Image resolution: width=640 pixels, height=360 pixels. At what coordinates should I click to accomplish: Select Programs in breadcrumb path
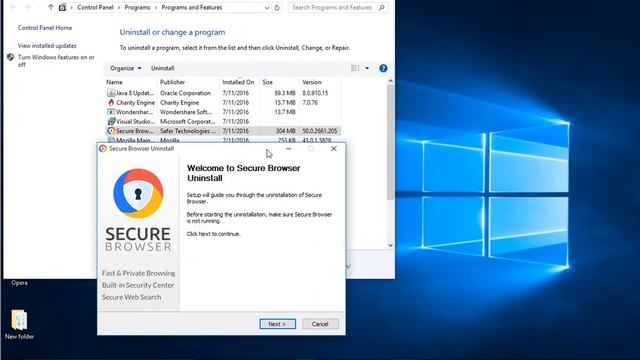[x=137, y=7]
